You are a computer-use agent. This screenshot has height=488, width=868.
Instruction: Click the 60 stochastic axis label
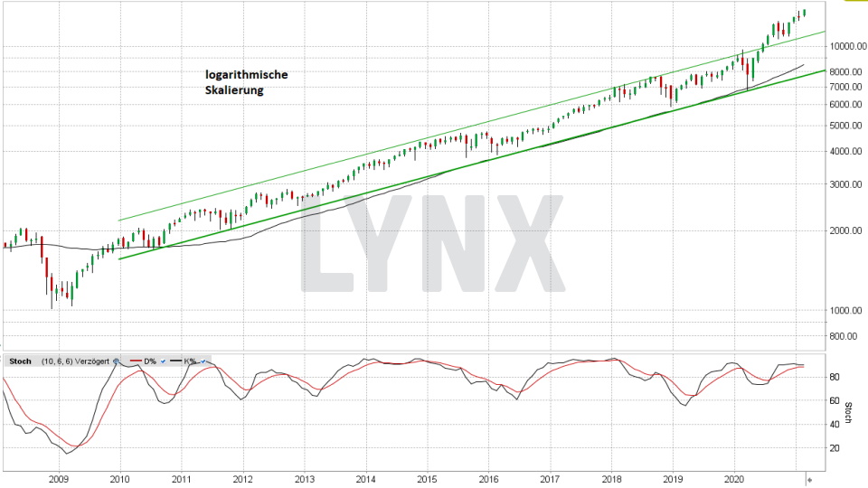pos(835,400)
